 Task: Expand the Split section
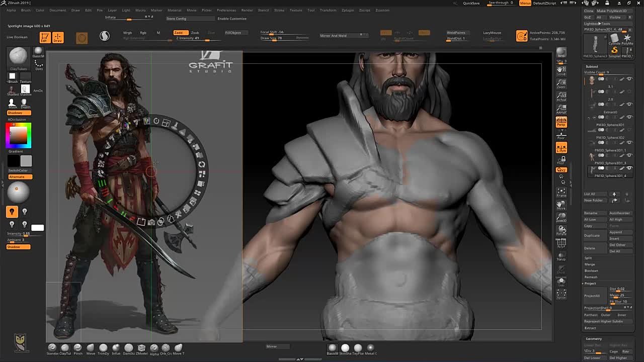588,258
